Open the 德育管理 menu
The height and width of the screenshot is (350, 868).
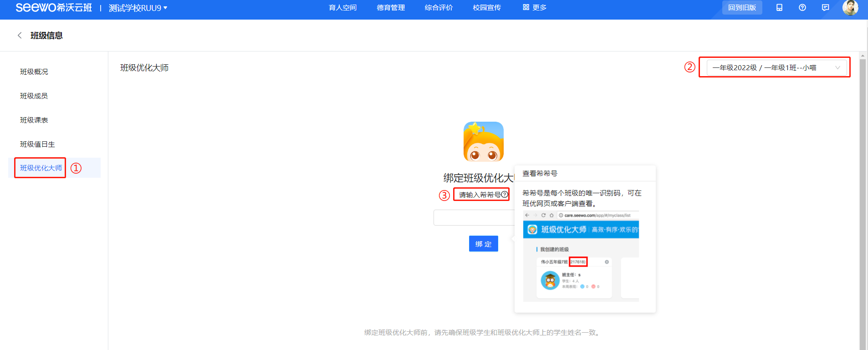click(x=391, y=8)
